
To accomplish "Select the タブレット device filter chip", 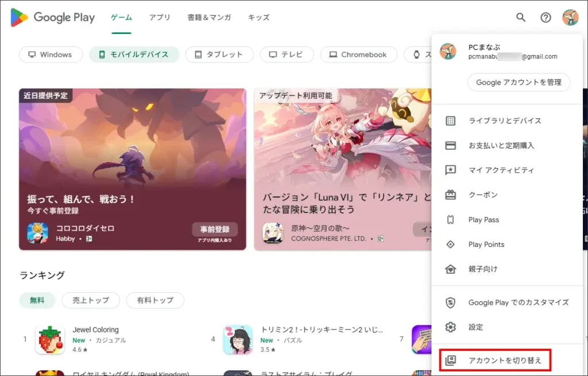I will (x=218, y=55).
